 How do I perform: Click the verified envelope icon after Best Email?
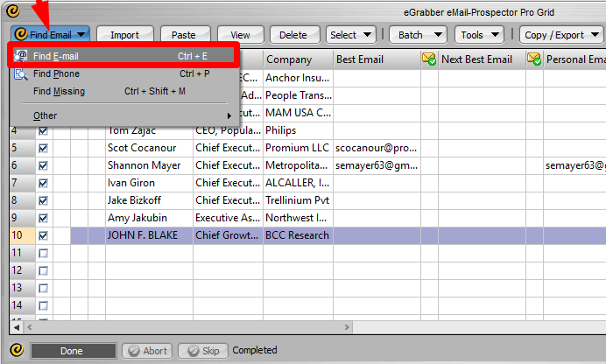click(429, 59)
